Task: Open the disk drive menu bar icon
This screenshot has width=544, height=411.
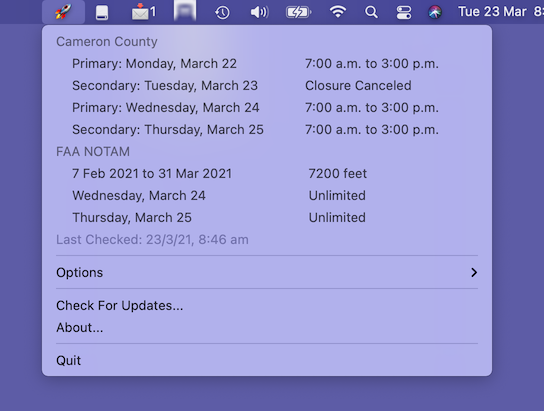Action: pyautogui.click(x=102, y=12)
